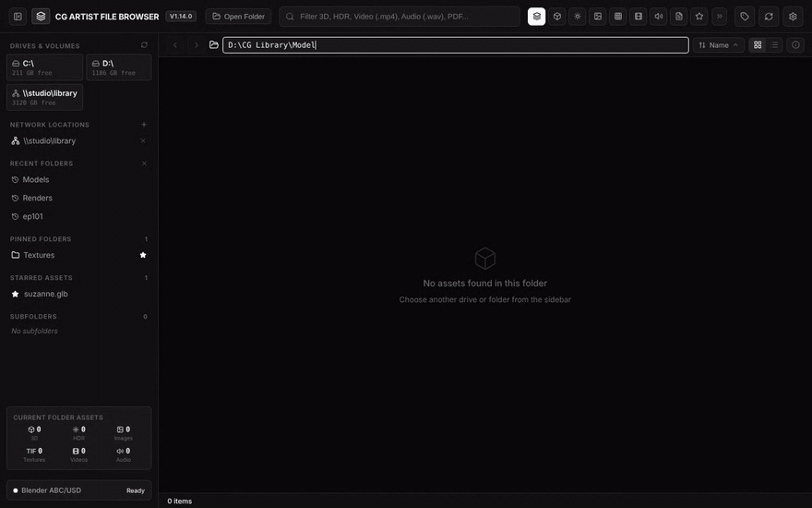Collapse the sidebar panel toggle
Screen dimensions: 812x508
(18, 17)
